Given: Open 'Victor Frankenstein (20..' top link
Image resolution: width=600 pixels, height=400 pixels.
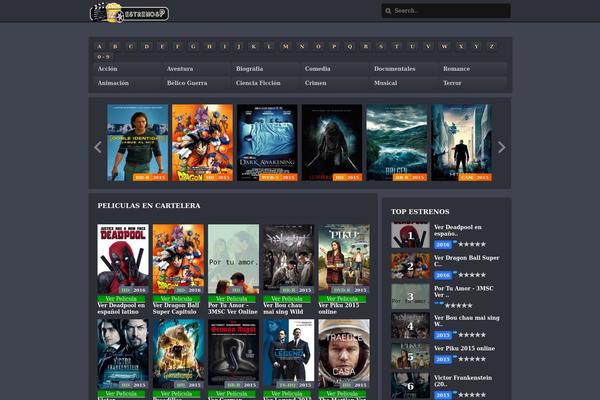Looking at the screenshot, I should (x=463, y=381).
